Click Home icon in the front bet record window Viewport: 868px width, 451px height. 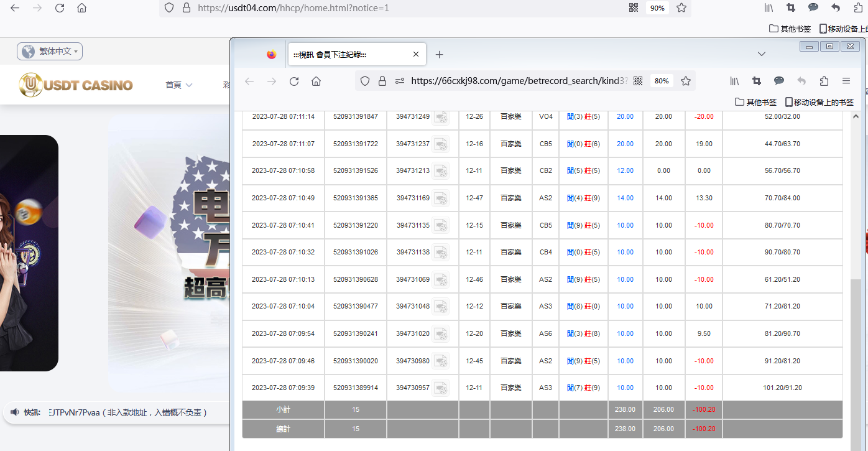(316, 81)
